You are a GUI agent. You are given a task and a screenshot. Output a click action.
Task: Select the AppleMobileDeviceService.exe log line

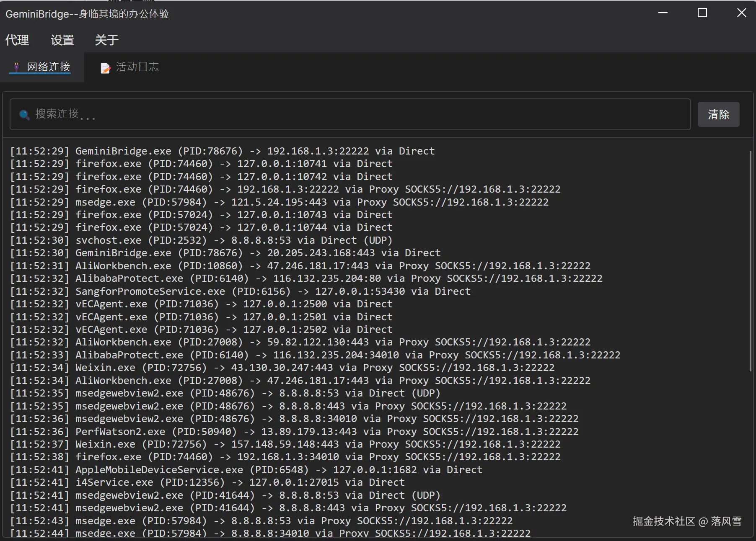(246, 470)
